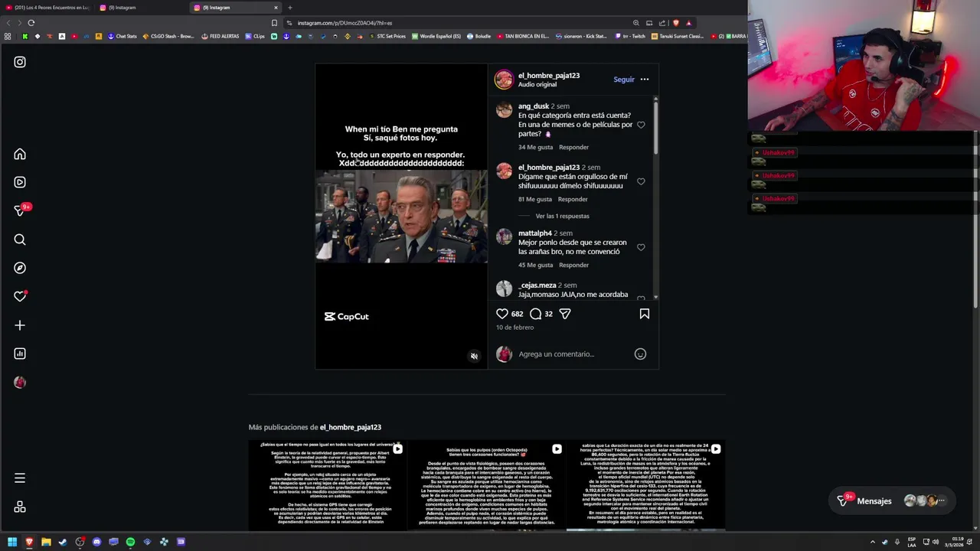Open Steam from the taskbar
This screenshot has height=551, width=980.
point(63,542)
